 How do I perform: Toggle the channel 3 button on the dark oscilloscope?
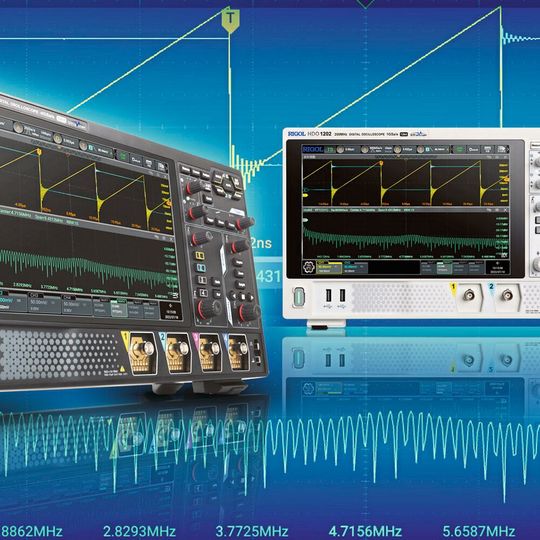click(202, 280)
